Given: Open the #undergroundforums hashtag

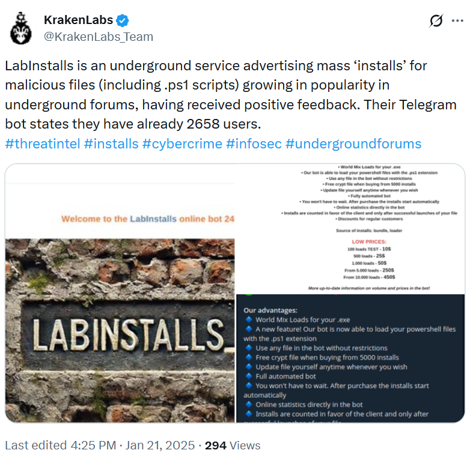Looking at the screenshot, I should click(x=353, y=144).
